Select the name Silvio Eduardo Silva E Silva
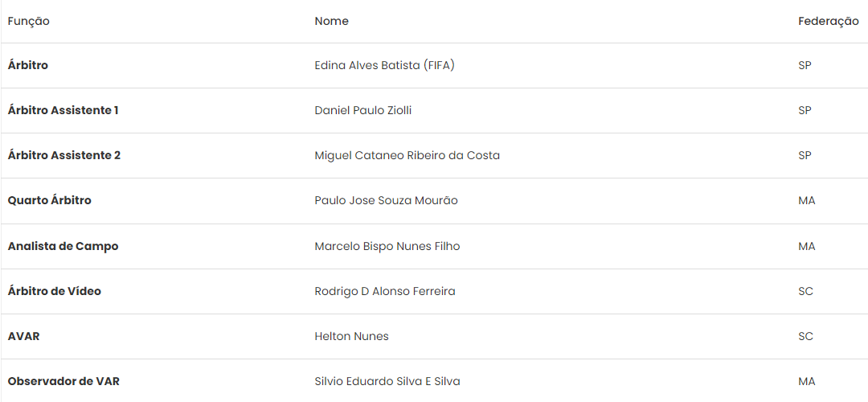This screenshot has height=402, width=868. (387, 381)
